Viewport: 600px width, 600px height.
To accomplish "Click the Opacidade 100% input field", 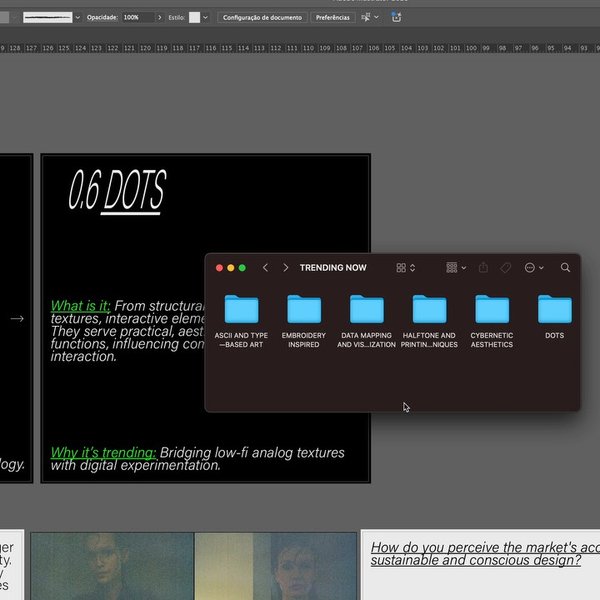I will (137, 17).
